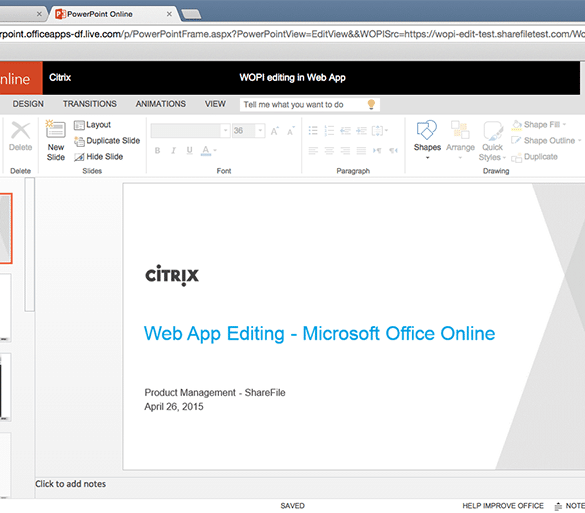Select the third slide thumbnail
The height and width of the screenshot is (513, 585).
pyautogui.click(x=5, y=387)
